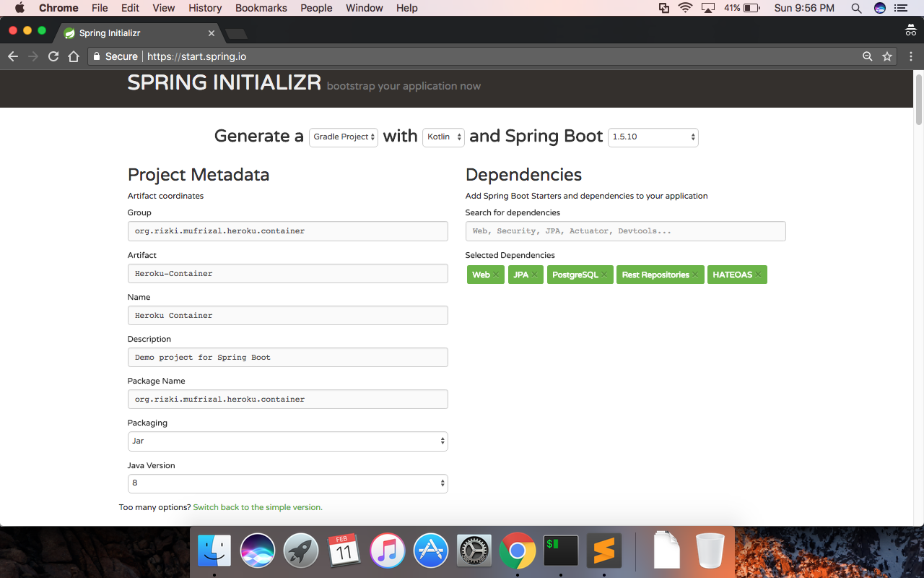Click the Description input field
924x578 pixels.
pos(288,357)
